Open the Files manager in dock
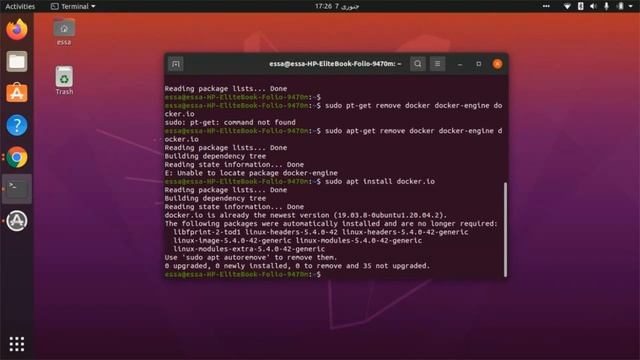Image resolution: width=640 pixels, height=360 pixels. coord(17,62)
